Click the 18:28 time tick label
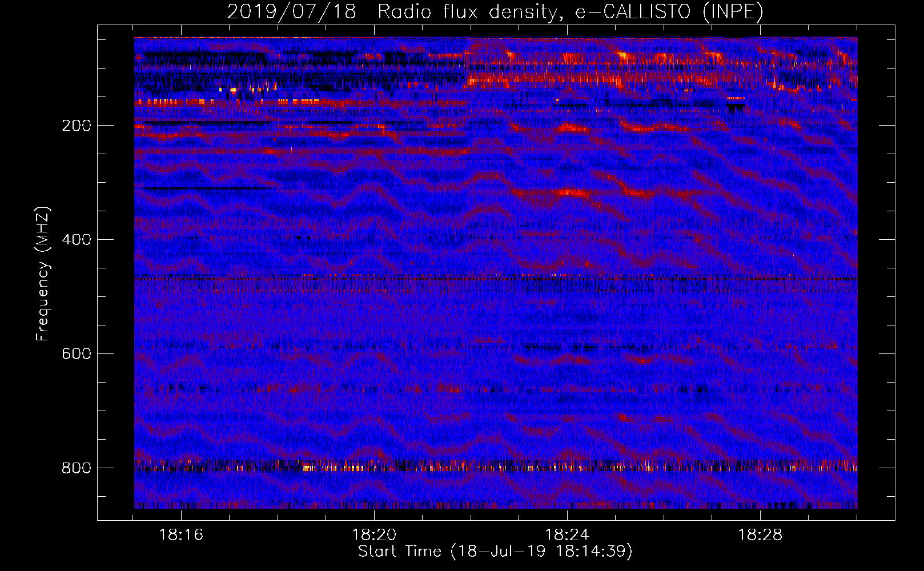924x571 pixels. tap(760, 535)
